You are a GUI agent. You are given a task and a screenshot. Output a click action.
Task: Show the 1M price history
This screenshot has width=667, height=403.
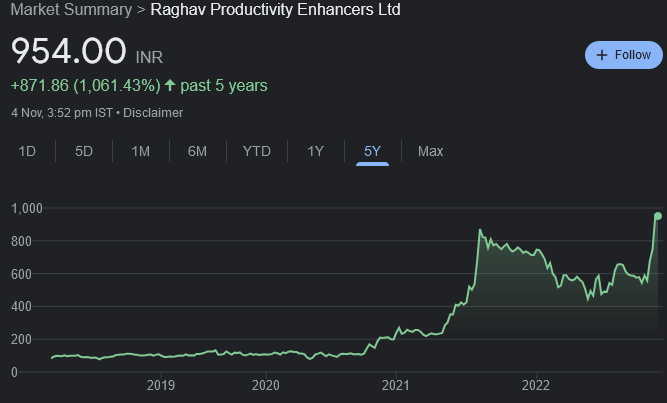pos(140,151)
